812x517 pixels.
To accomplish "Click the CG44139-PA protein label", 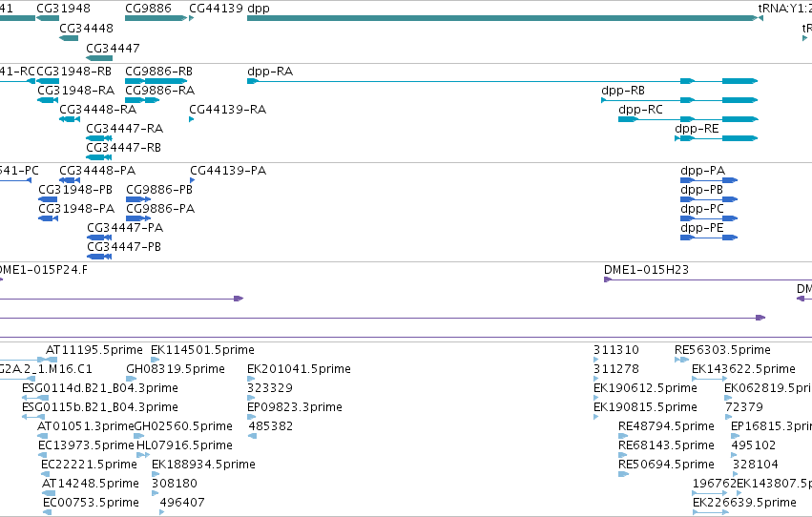I will [x=228, y=170].
